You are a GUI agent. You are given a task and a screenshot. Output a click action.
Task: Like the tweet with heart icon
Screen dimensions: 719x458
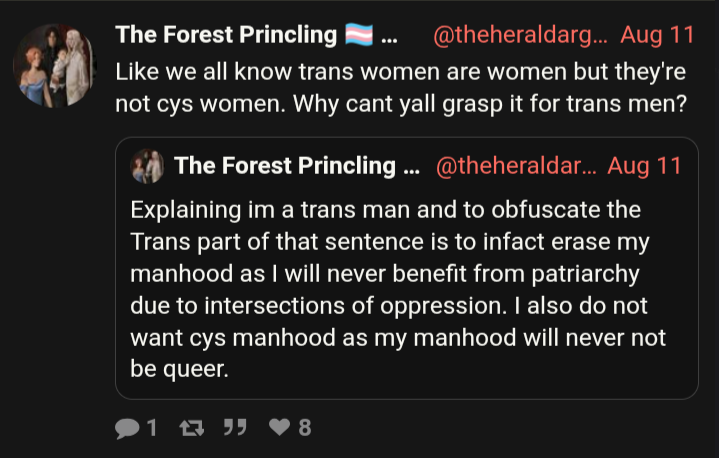coord(279,427)
